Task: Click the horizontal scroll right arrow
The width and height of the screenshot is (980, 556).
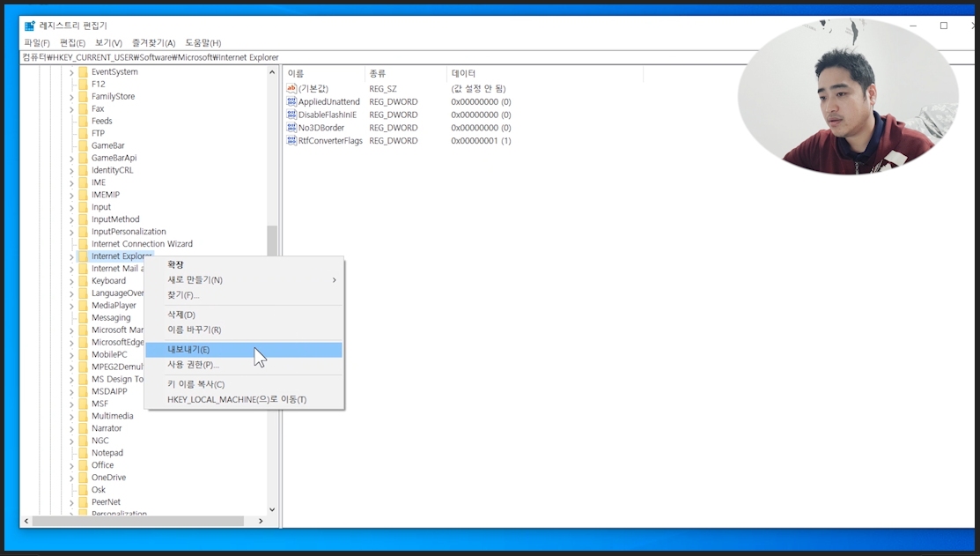Action: coord(261,521)
